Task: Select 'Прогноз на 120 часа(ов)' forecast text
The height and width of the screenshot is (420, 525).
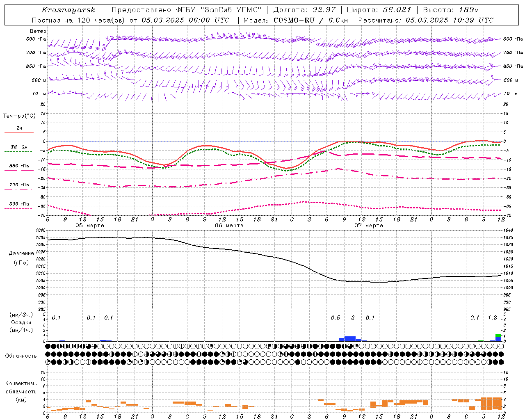Action: click(x=79, y=20)
